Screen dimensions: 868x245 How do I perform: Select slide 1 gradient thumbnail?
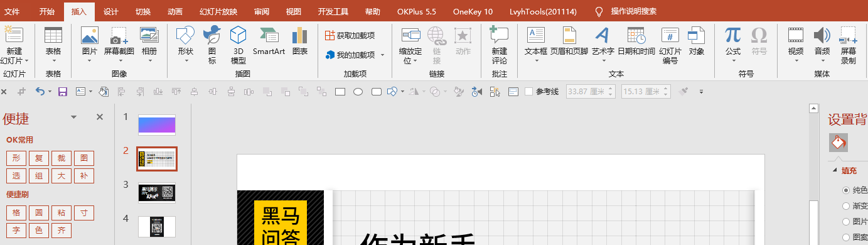pyautogui.click(x=156, y=124)
